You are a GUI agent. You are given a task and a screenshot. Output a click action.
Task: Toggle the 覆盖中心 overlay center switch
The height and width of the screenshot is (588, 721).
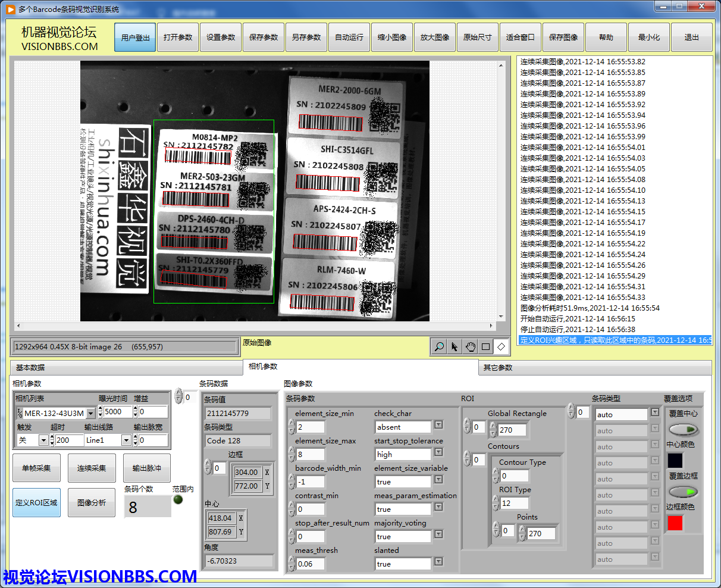(683, 429)
